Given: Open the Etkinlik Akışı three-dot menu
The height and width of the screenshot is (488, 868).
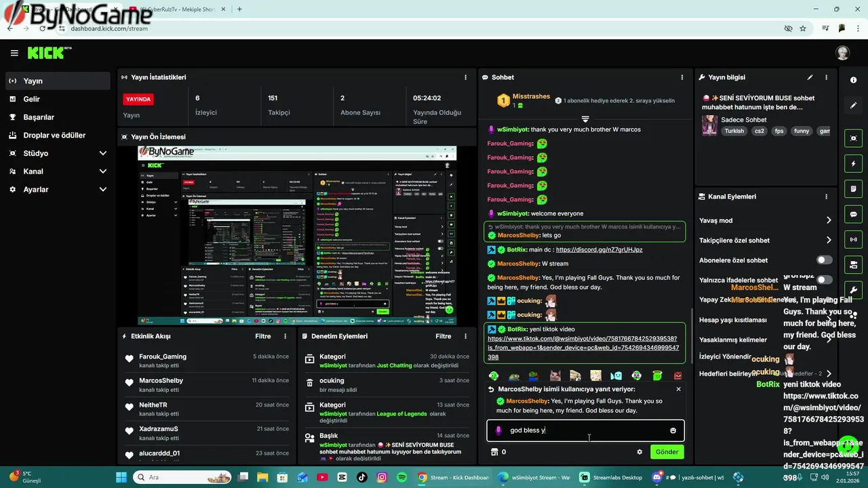Looking at the screenshot, I should coord(285,336).
